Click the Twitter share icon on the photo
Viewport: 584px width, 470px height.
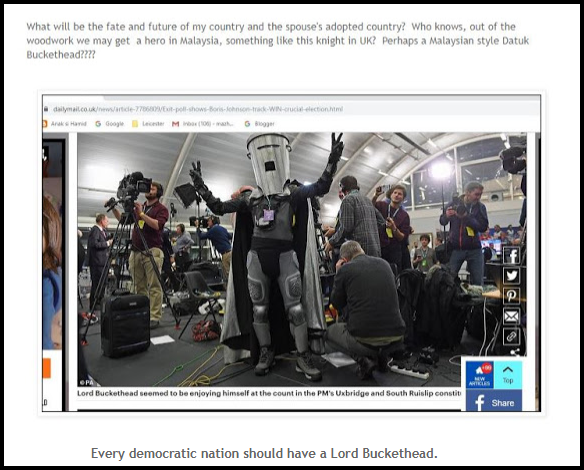click(x=511, y=276)
